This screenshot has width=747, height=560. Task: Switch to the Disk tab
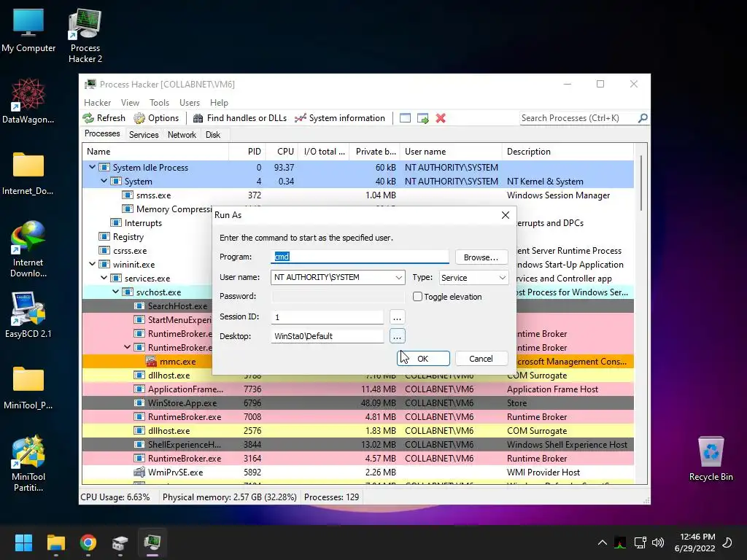[213, 135]
